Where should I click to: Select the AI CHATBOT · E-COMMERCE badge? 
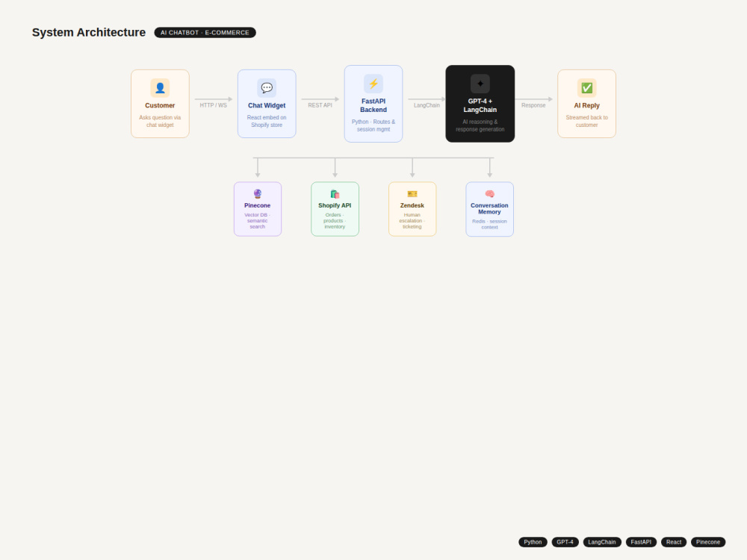(205, 32)
